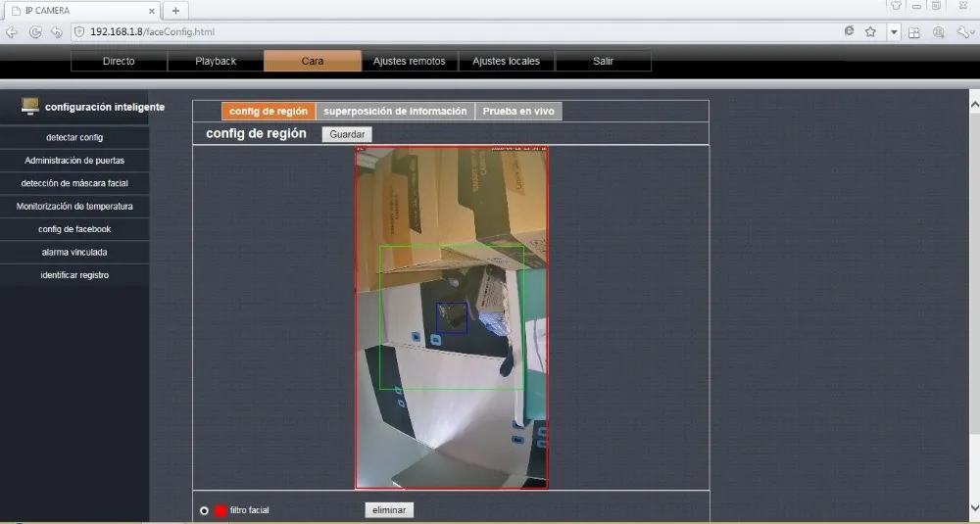Open a new browser tab with plus

click(x=175, y=11)
